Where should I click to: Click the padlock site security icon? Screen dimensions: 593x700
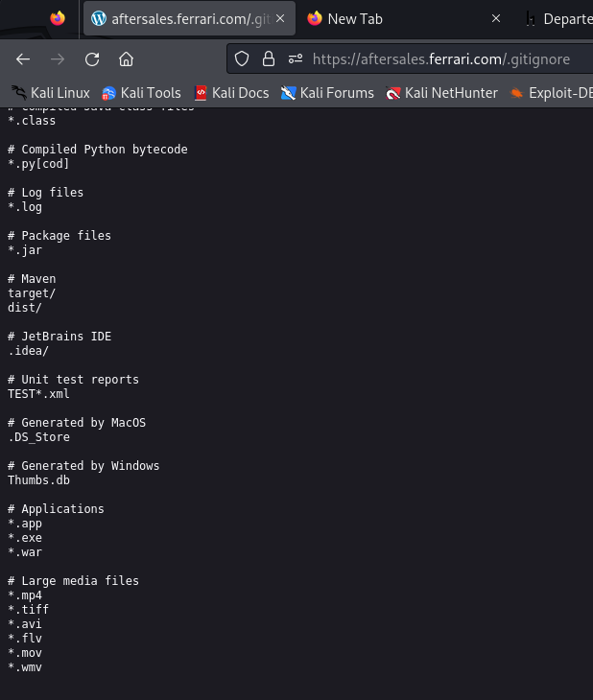click(268, 58)
